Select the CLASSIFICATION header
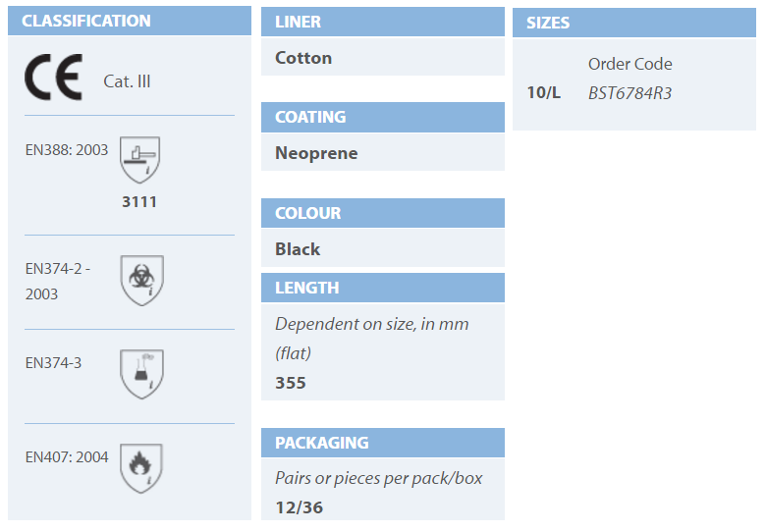Screen dimensions: 766x532 coord(86,21)
